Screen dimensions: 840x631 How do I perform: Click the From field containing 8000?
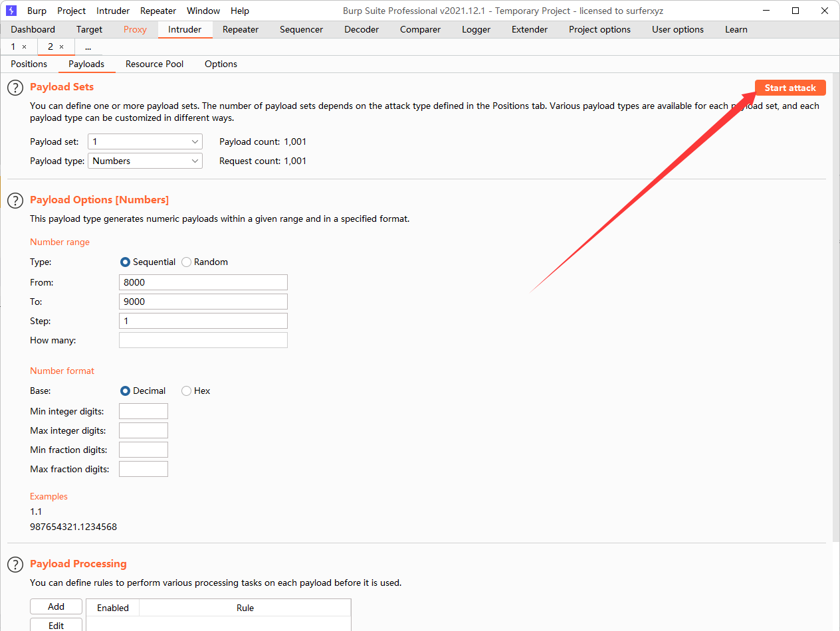(203, 282)
